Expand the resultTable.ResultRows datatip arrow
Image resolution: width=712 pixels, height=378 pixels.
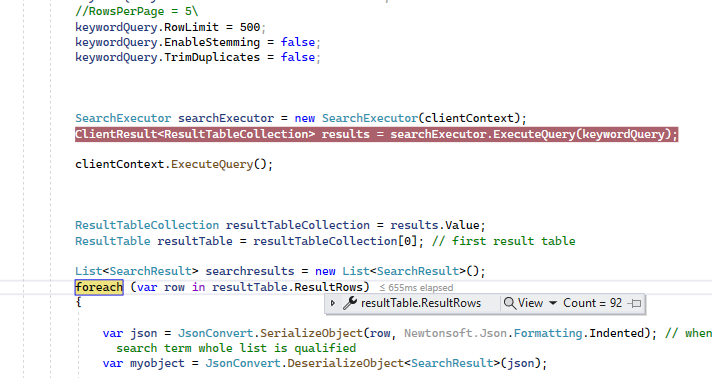tap(333, 303)
